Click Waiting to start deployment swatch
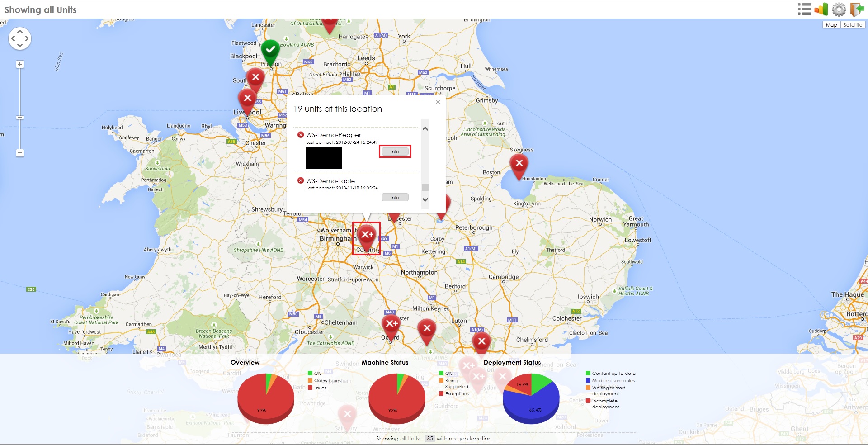The image size is (868, 445). tap(588, 388)
